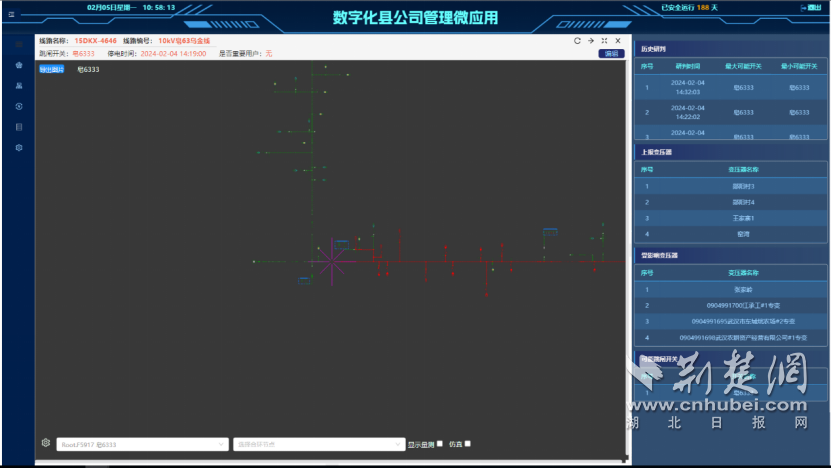Click the gear icon at bottom of diagram
Screen dimensions: 831x469
[45, 443]
